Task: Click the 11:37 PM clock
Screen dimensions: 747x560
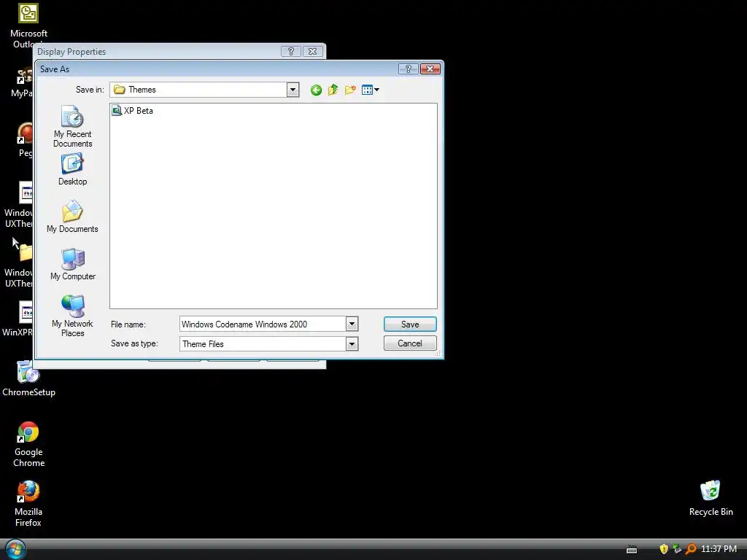Action: (719, 549)
